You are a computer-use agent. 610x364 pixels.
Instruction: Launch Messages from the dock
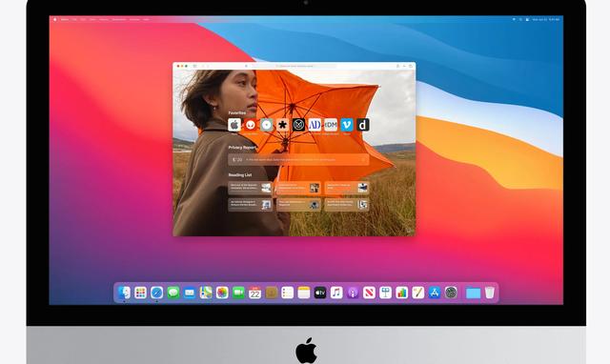pyautogui.click(x=173, y=292)
